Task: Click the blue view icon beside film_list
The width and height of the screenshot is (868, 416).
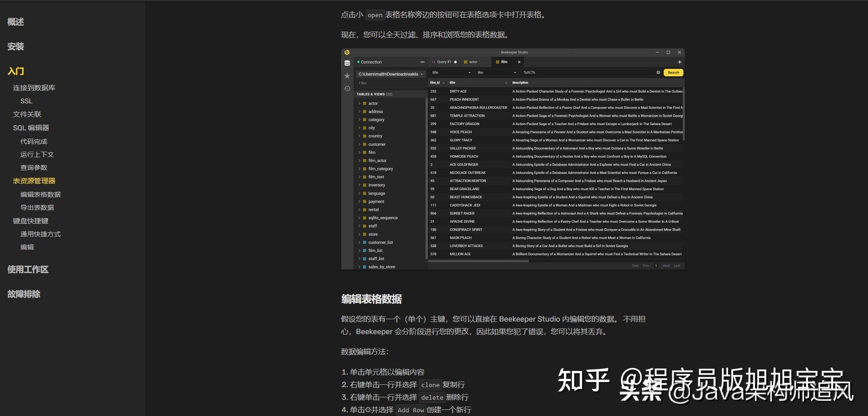Action: (364, 250)
